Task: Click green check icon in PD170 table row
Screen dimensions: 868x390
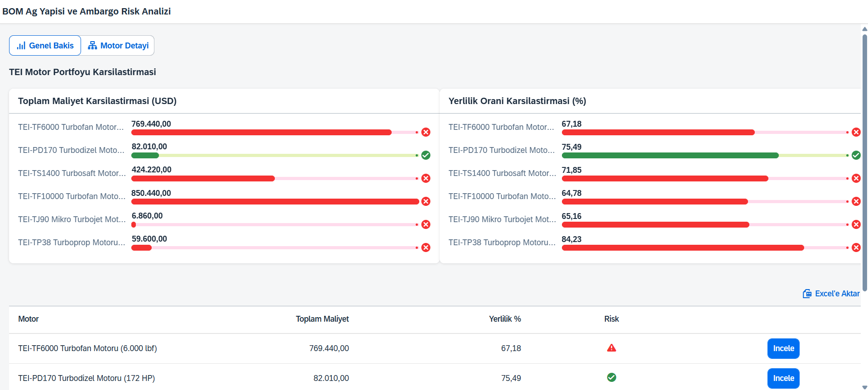Action: click(611, 377)
